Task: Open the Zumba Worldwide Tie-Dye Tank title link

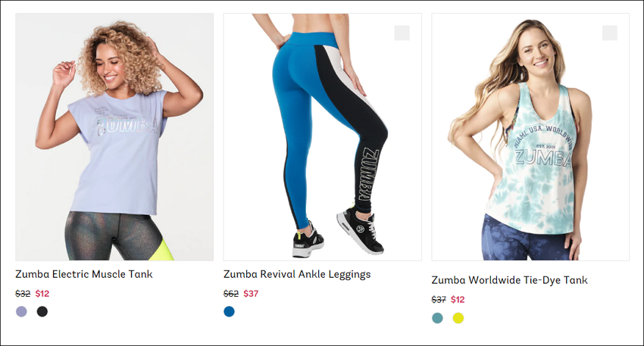Action: pyautogui.click(x=509, y=280)
